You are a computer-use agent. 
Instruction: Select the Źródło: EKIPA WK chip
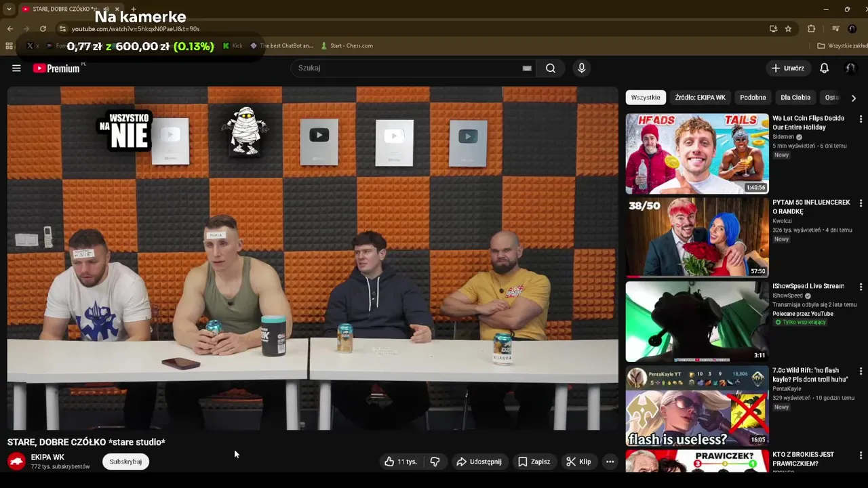(700, 98)
